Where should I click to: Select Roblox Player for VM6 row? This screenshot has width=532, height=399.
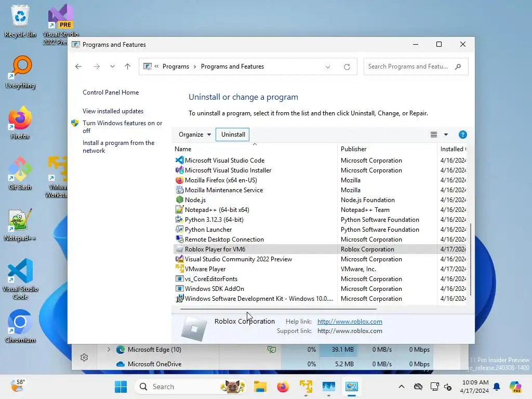320,249
